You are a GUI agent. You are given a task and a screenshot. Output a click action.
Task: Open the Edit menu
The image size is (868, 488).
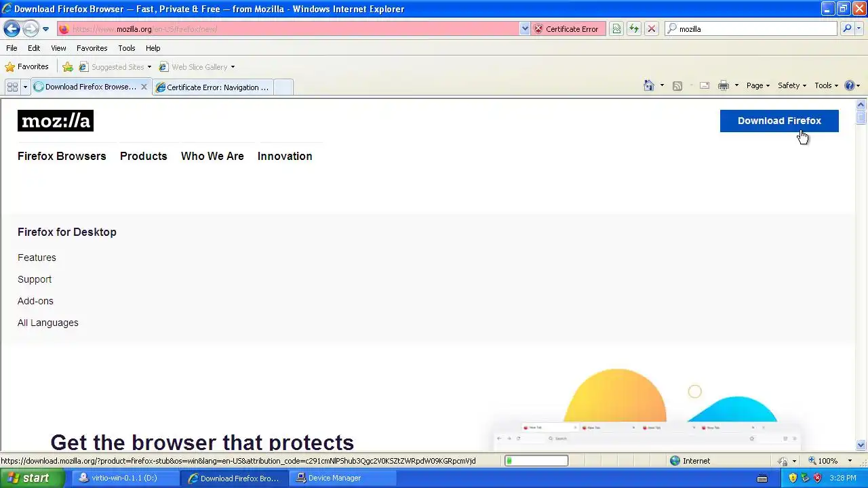click(34, 48)
